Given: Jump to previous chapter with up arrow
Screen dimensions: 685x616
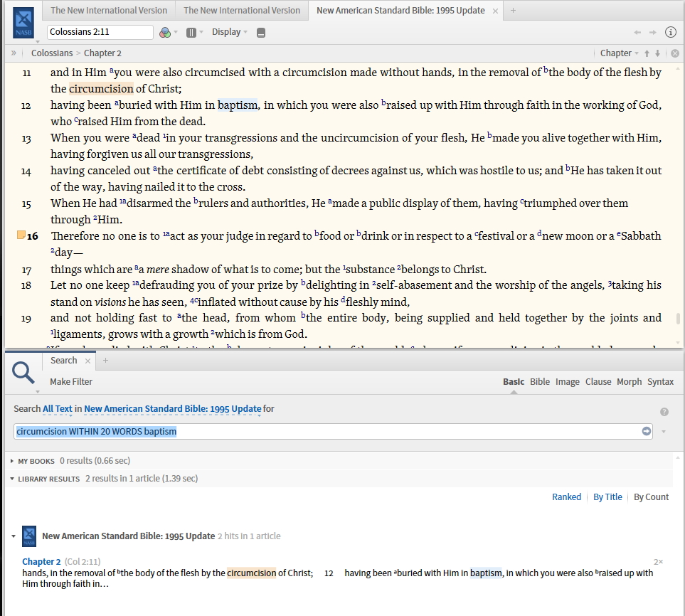Looking at the screenshot, I should (x=647, y=53).
